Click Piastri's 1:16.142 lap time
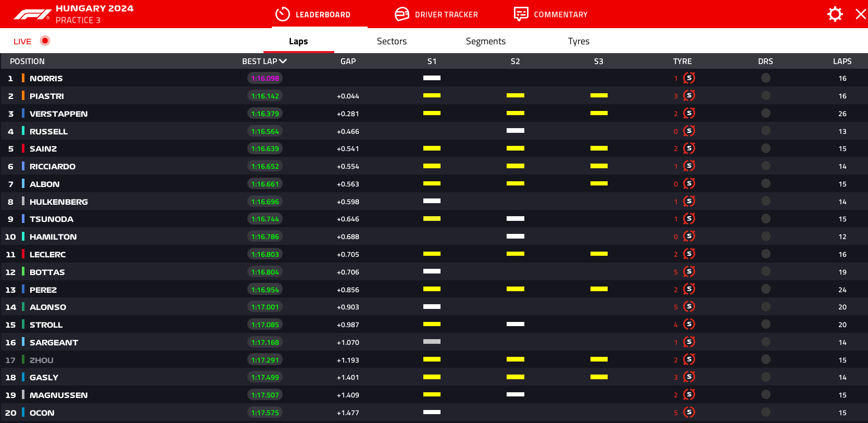Screen dimensions: 868x423 pyautogui.click(x=265, y=96)
